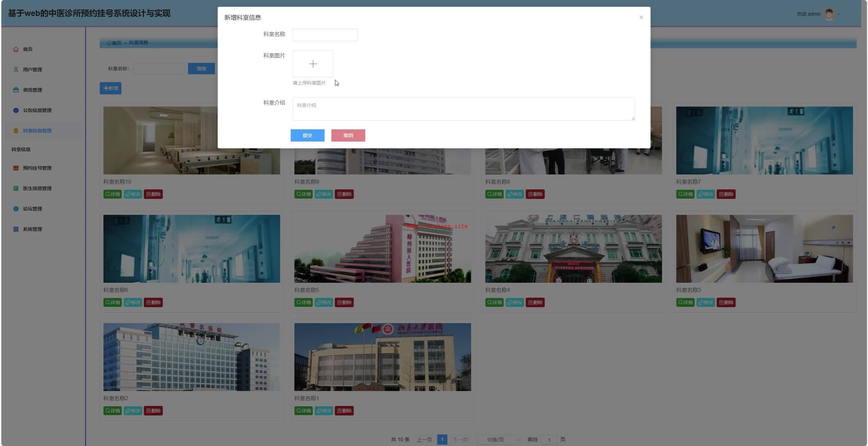The height and width of the screenshot is (446, 868).
Task: Click the doctor scheduling management icon
Action: [x=16, y=188]
